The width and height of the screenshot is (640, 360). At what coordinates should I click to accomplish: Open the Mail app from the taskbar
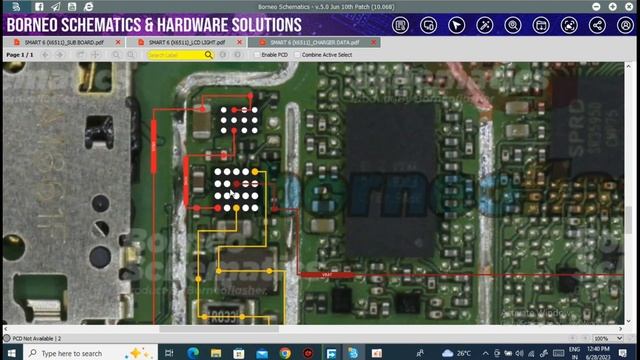(262, 353)
